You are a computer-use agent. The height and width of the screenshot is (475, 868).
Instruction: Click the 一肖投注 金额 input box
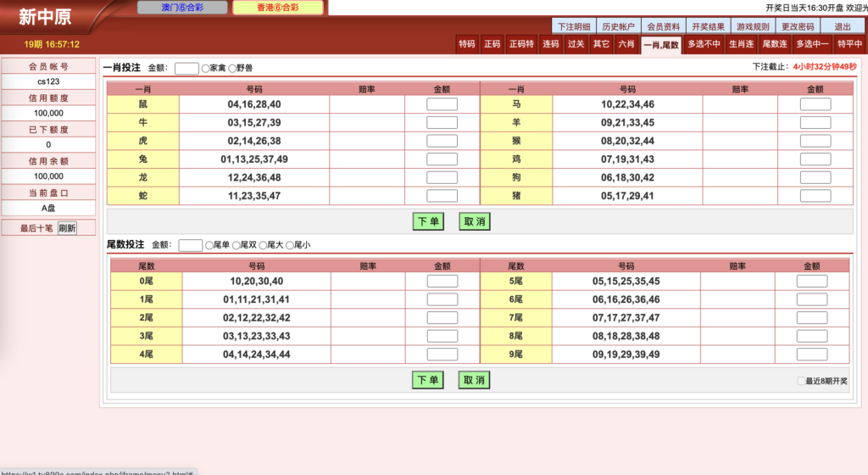pos(186,69)
